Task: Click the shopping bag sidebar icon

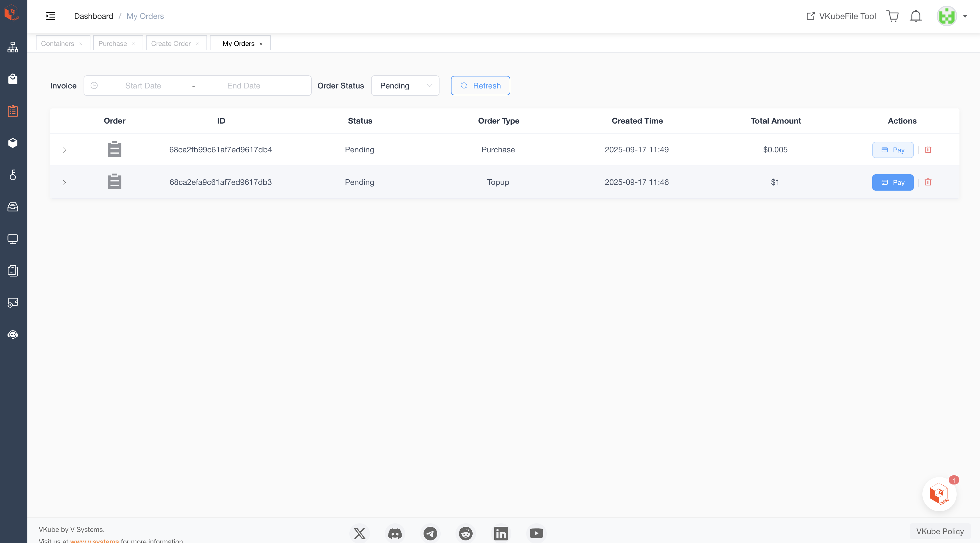Action: 13,79
